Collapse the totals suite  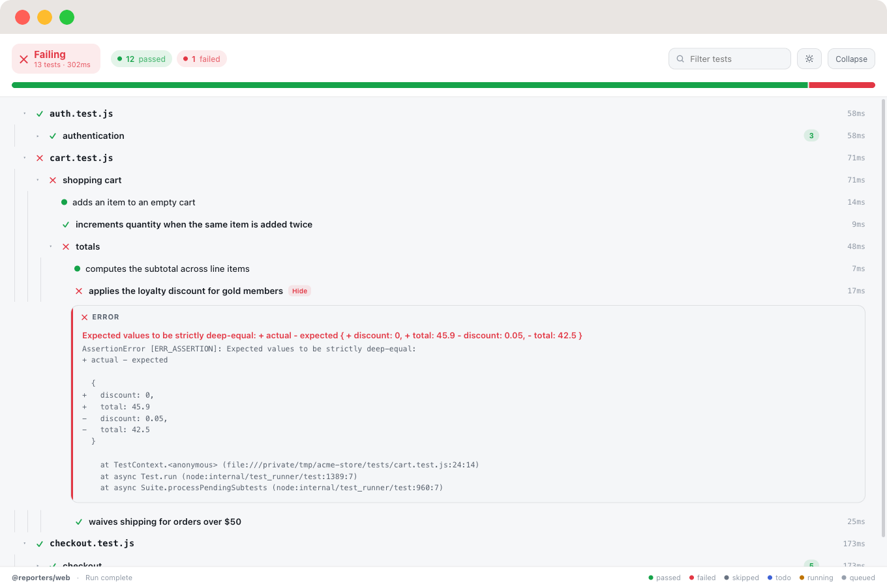pos(51,246)
